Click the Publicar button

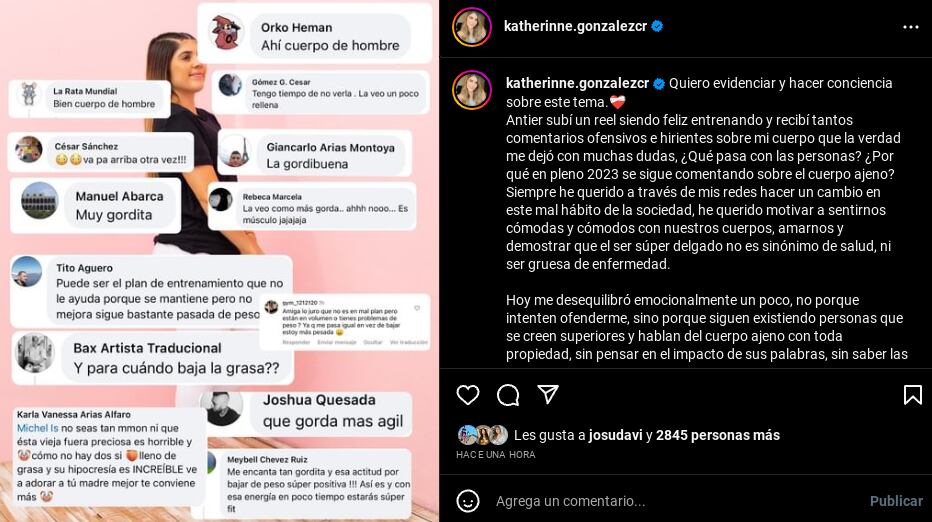click(x=896, y=501)
